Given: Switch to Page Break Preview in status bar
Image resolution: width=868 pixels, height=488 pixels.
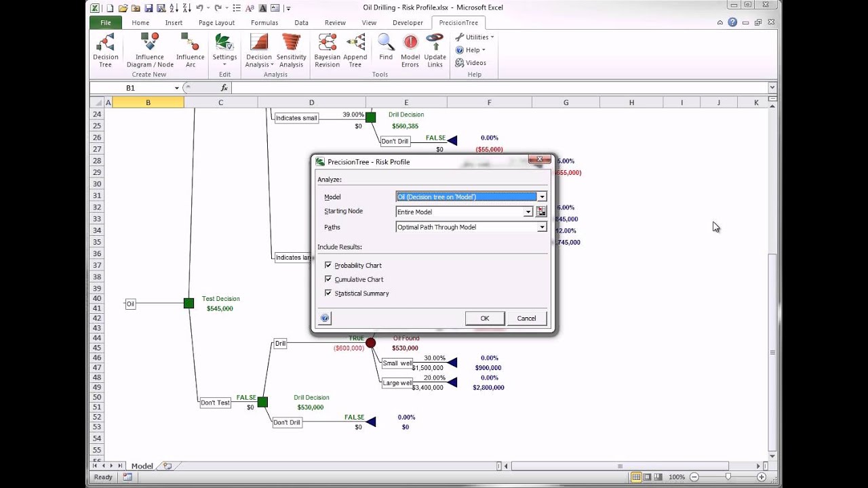Looking at the screenshot, I should 658,477.
